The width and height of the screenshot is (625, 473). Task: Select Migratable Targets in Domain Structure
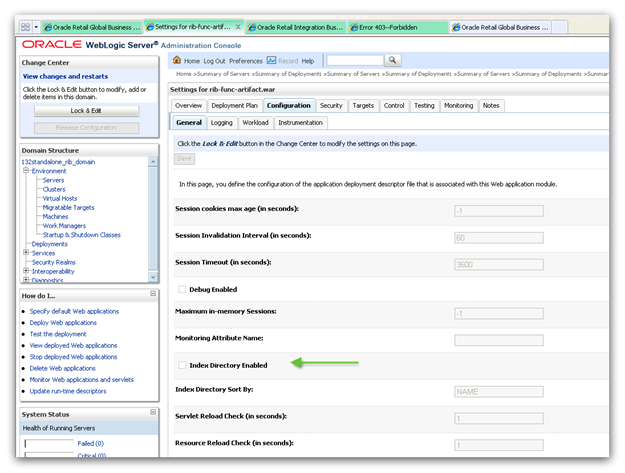69,208
